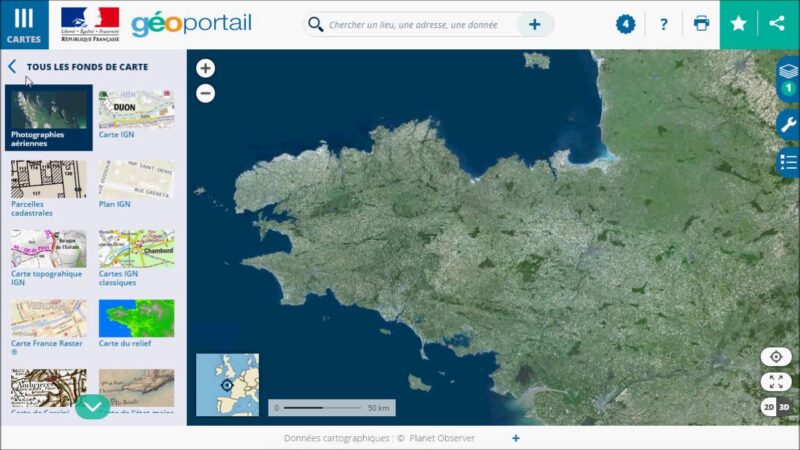Expand more base maps with down chevron
This screenshot has height=450, width=800.
pos(92,406)
